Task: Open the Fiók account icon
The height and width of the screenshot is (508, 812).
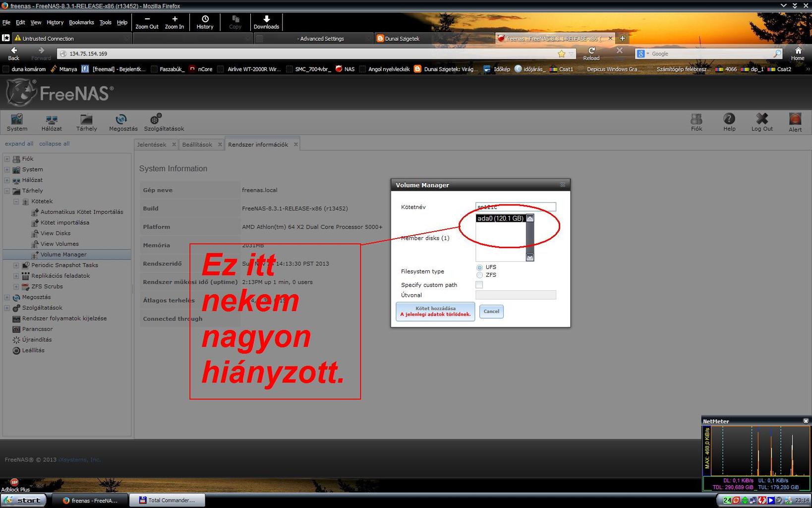Action: 696,122
